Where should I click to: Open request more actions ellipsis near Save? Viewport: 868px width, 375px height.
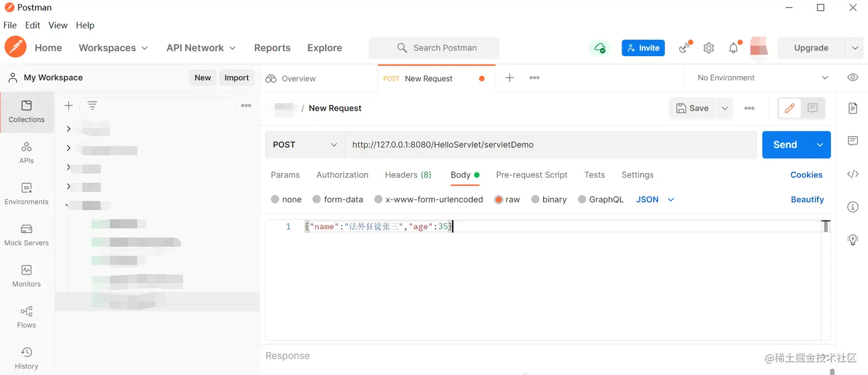(x=749, y=108)
